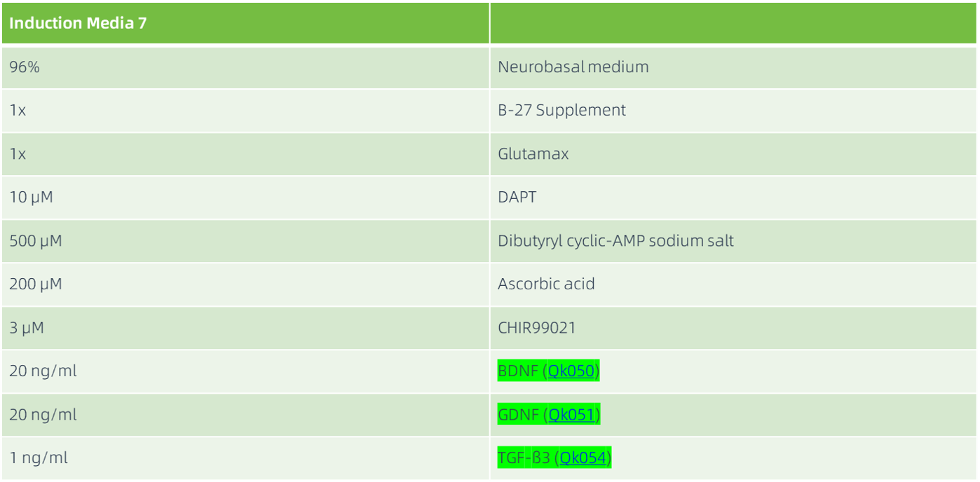Open the Qk051 product link
Screen dimensions: 980x482
(572, 415)
